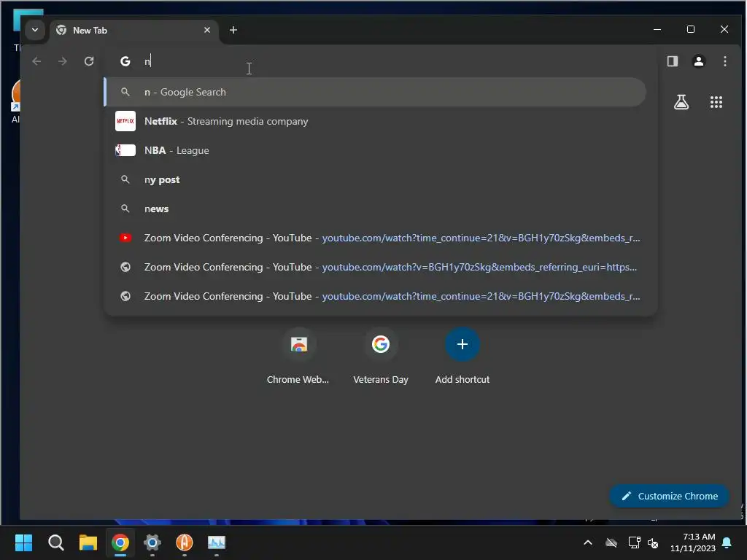Click the muted volume tray icon
This screenshot has width=747, height=560.
[653, 542]
